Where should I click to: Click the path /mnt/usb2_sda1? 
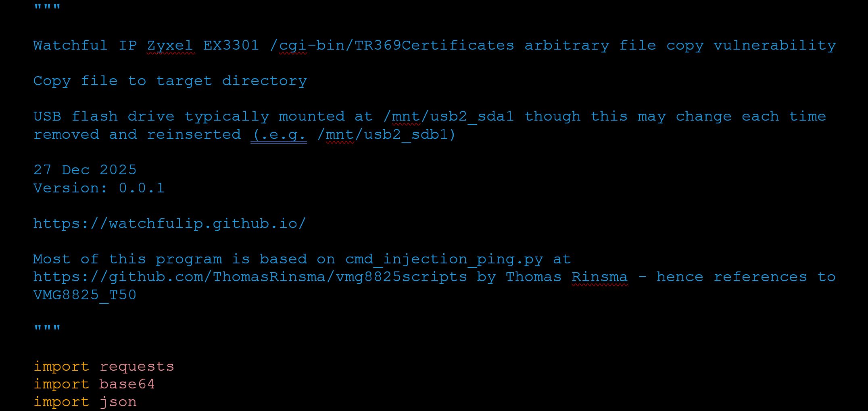pyautogui.click(x=449, y=117)
